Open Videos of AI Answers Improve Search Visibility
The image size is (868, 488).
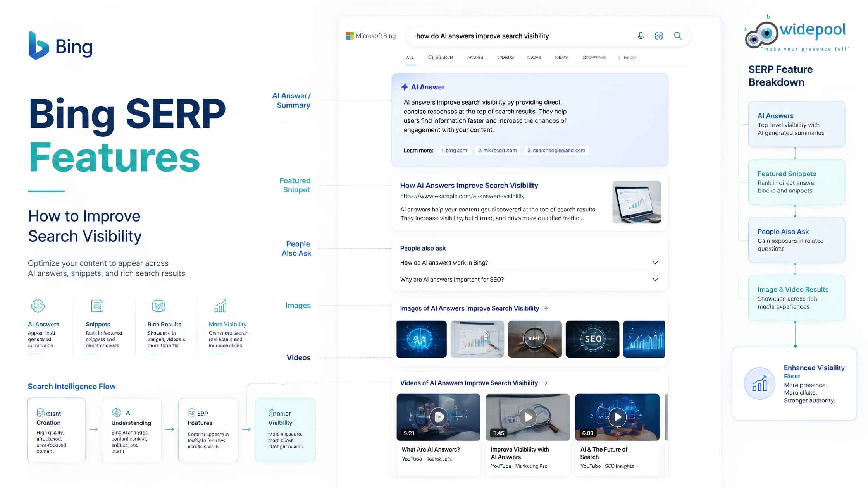[469, 383]
